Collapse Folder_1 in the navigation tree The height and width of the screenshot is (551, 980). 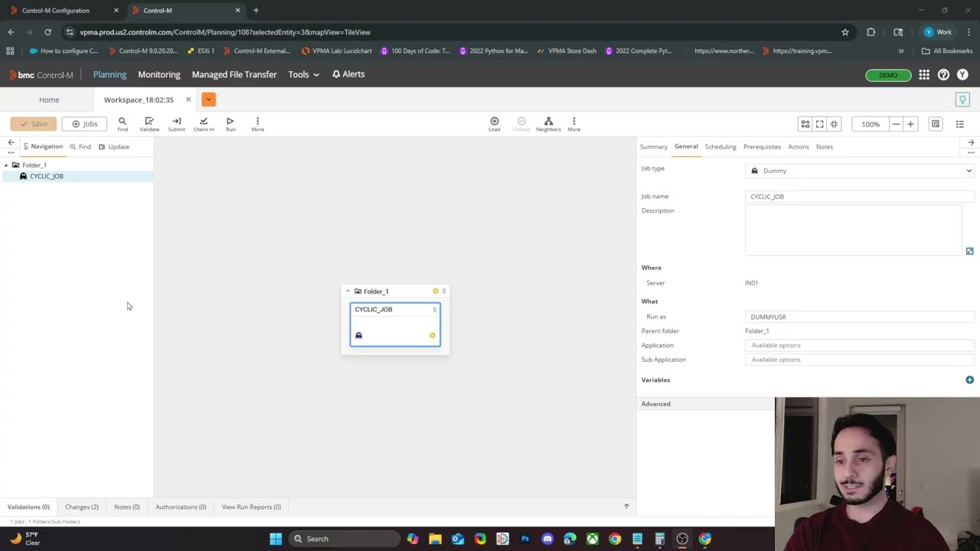tap(6, 165)
